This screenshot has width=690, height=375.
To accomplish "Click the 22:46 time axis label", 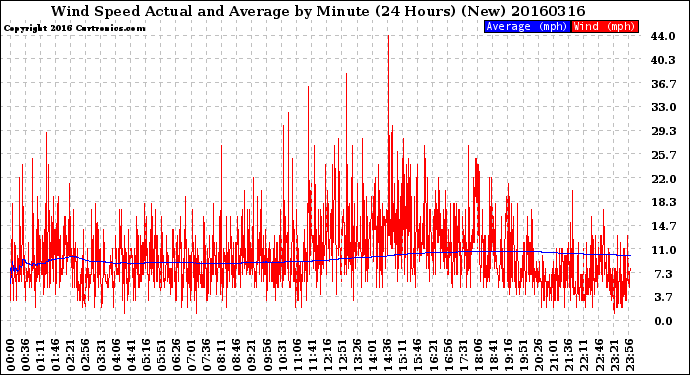I will (x=600, y=355).
